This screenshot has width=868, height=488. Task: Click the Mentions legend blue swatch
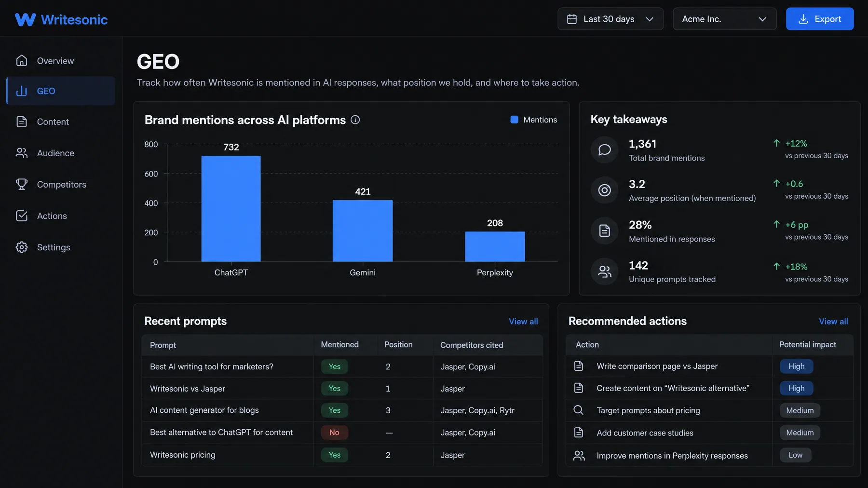click(x=515, y=120)
